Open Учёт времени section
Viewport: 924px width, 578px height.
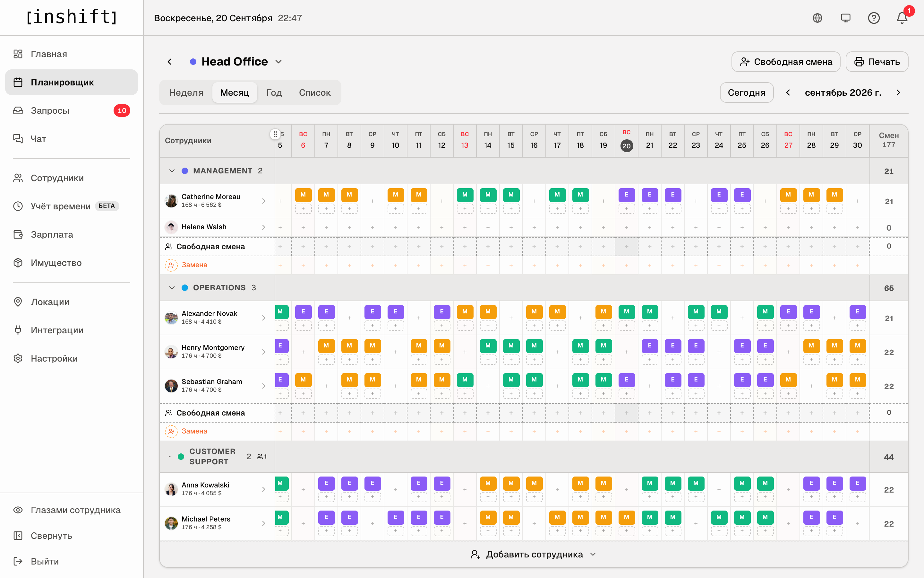pyautogui.click(x=72, y=206)
